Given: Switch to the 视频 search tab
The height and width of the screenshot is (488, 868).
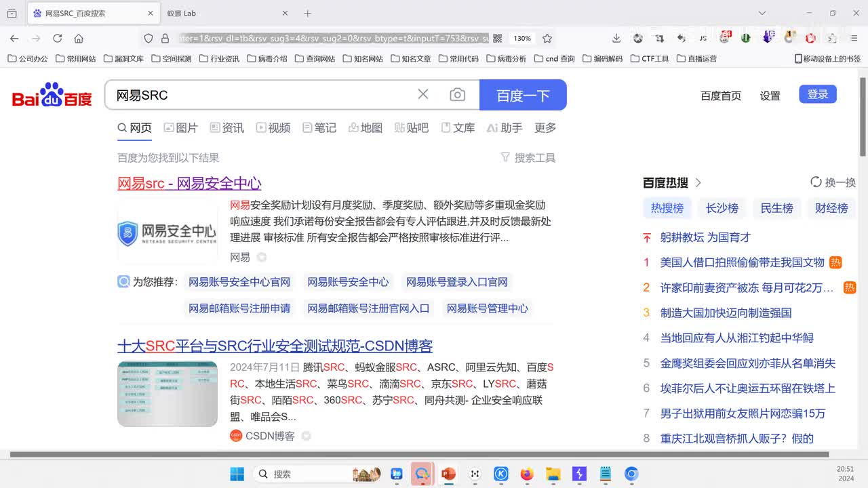Looking at the screenshot, I should pyautogui.click(x=273, y=127).
